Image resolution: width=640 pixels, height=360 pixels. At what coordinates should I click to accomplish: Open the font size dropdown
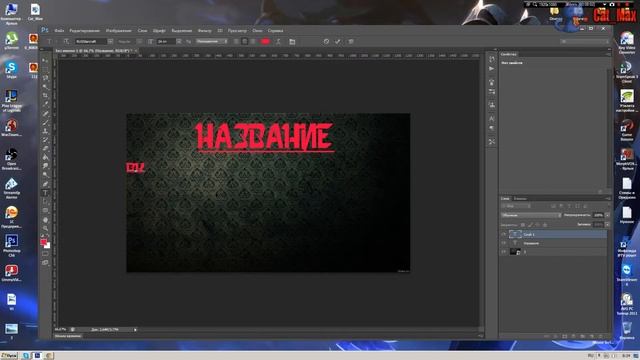tap(179, 41)
